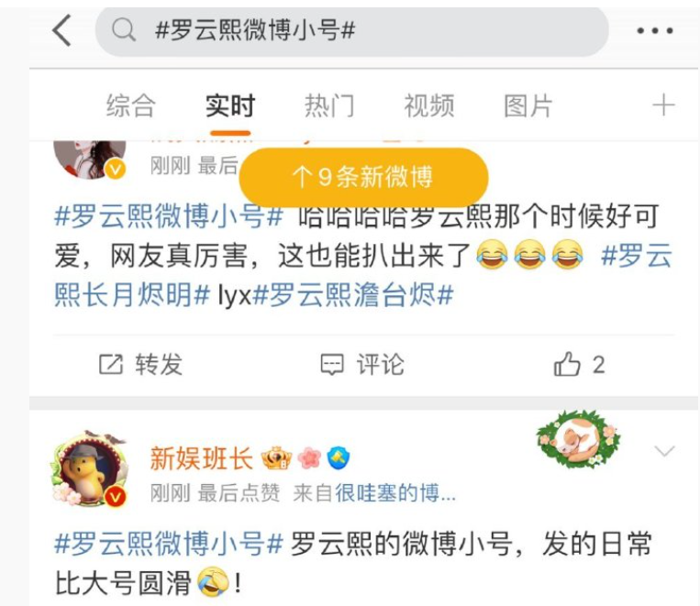This screenshot has height=606, width=700.
Task: Open the 很哇塞的博 source link
Action: click(x=395, y=493)
